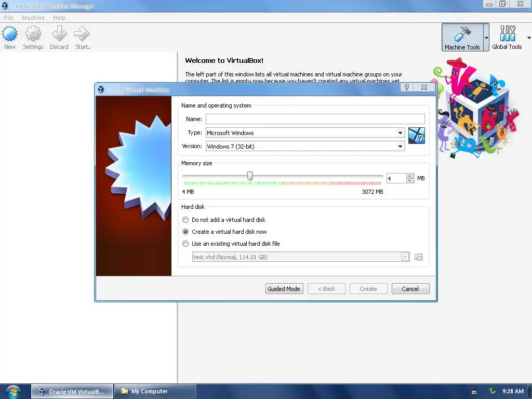Decrease memory with spinner down arrow
The height and width of the screenshot is (399, 532).
(x=410, y=181)
